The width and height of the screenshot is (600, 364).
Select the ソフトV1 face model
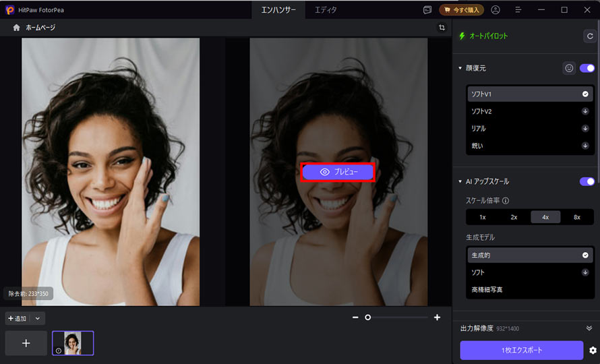tap(530, 94)
